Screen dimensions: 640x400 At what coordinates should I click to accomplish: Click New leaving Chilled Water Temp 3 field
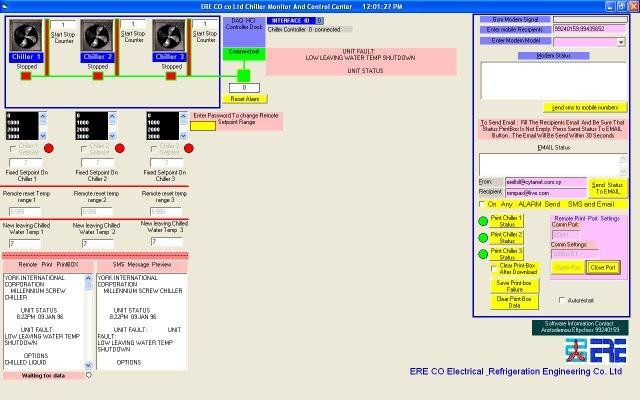click(167, 242)
